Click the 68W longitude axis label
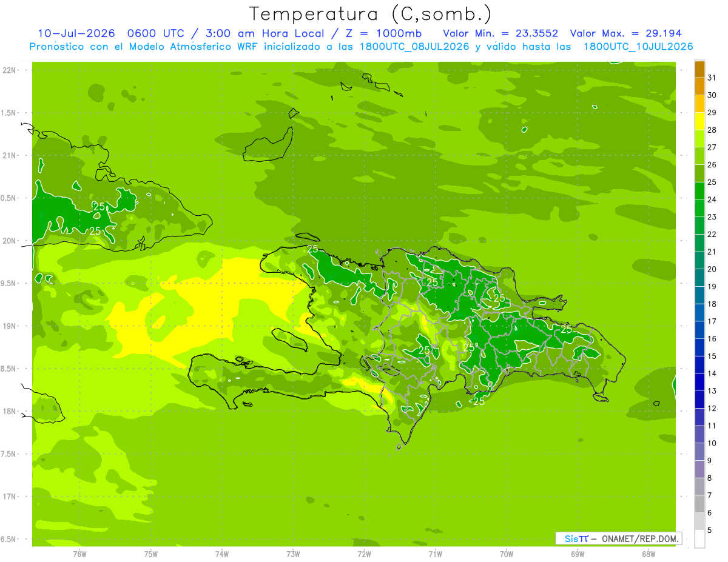The height and width of the screenshot is (562, 728). coord(649,554)
